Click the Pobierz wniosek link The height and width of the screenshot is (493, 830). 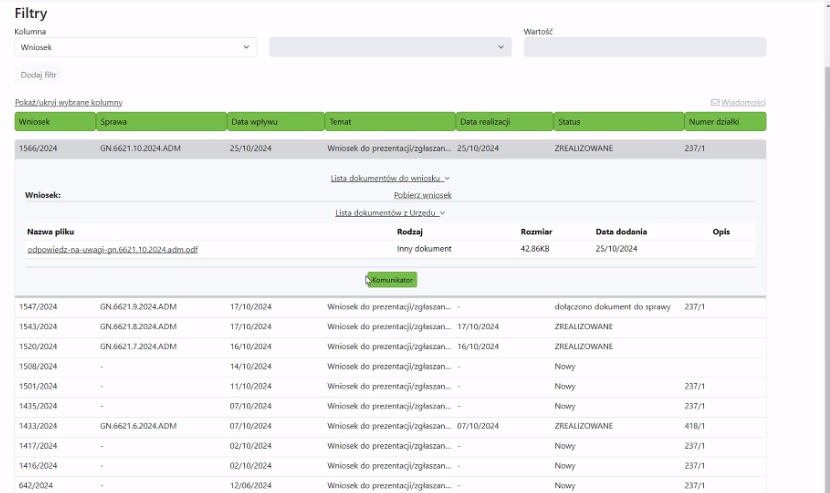click(422, 196)
